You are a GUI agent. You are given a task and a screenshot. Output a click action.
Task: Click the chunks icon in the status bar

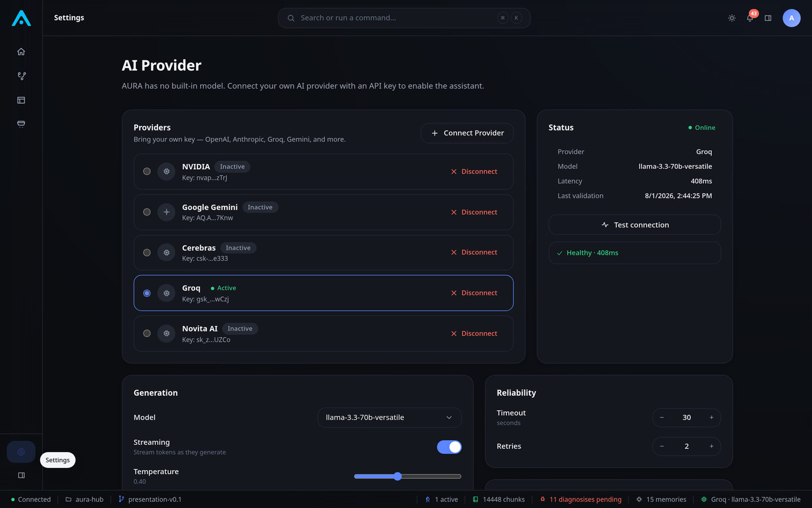tap(475, 500)
